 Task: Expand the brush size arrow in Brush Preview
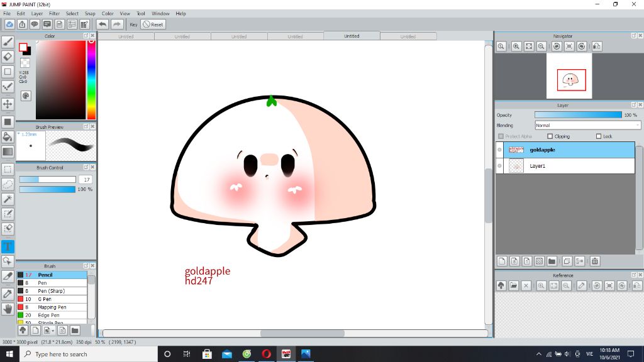18,134
